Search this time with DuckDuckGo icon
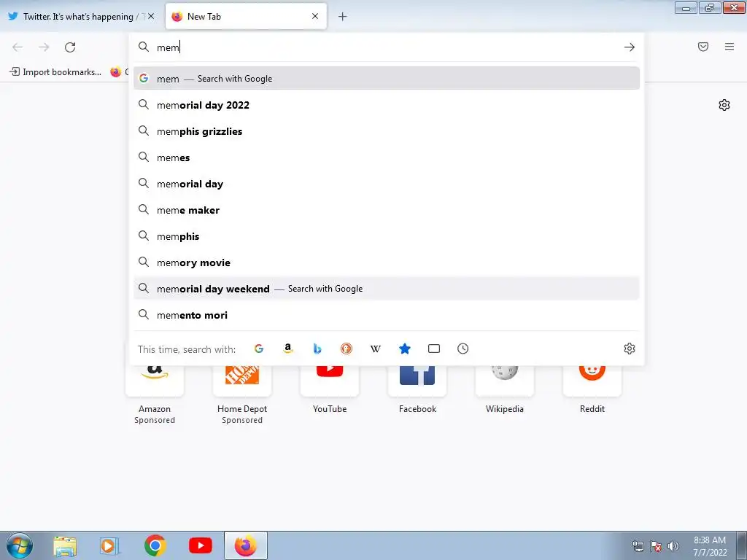The image size is (747, 560). point(347,349)
